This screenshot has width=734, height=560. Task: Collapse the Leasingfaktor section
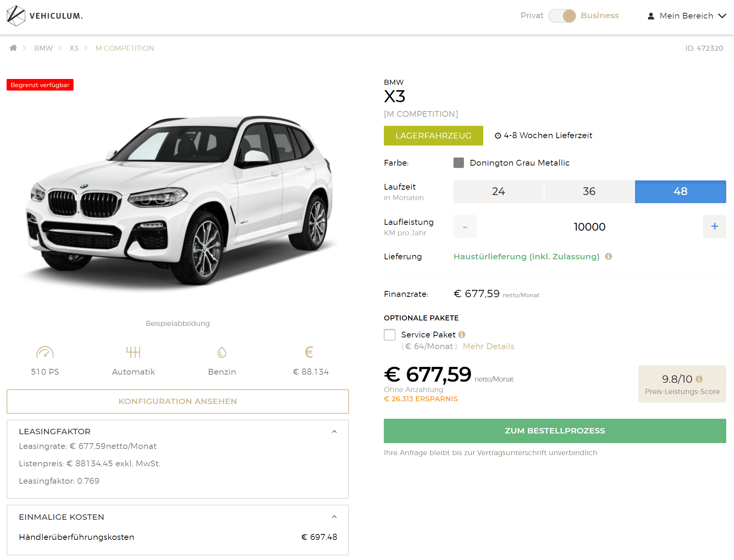[x=334, y=432]
